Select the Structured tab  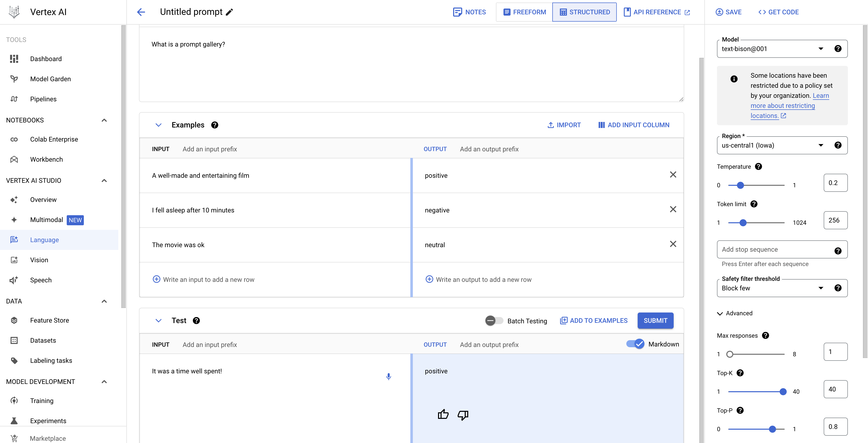(585, 12)
